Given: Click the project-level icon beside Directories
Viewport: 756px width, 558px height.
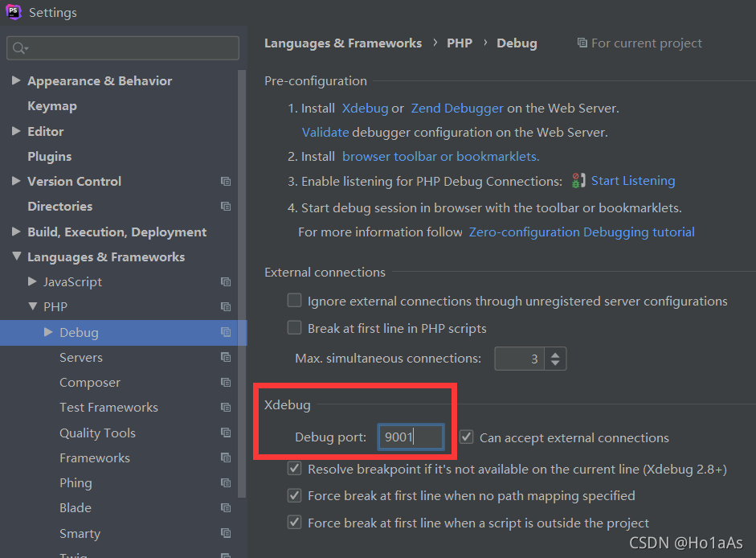Looking at the screenshot, I should 226,207.
